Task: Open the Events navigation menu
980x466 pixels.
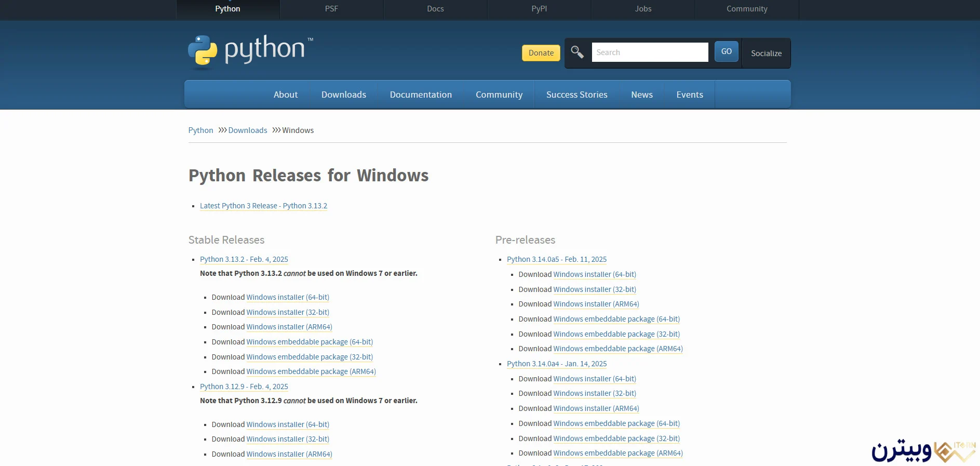Action: click(690, 95)
